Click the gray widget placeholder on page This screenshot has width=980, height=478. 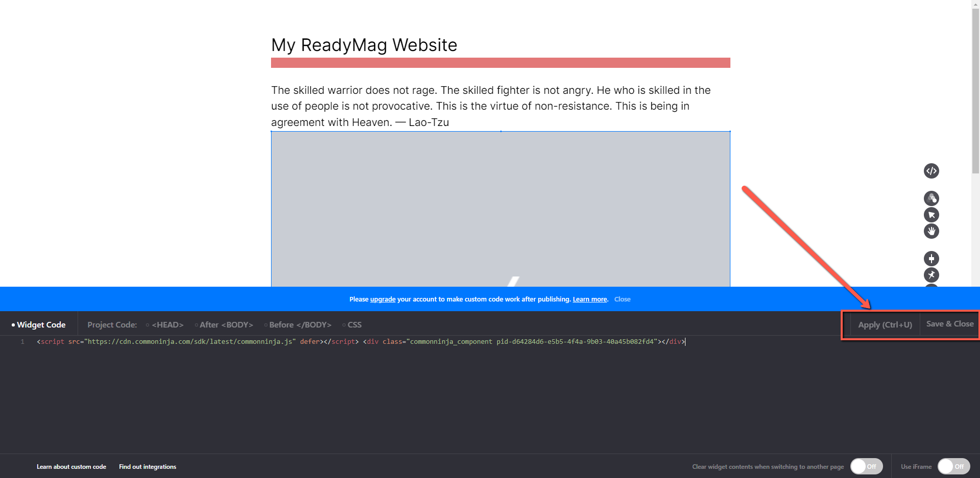coord(500,209)
